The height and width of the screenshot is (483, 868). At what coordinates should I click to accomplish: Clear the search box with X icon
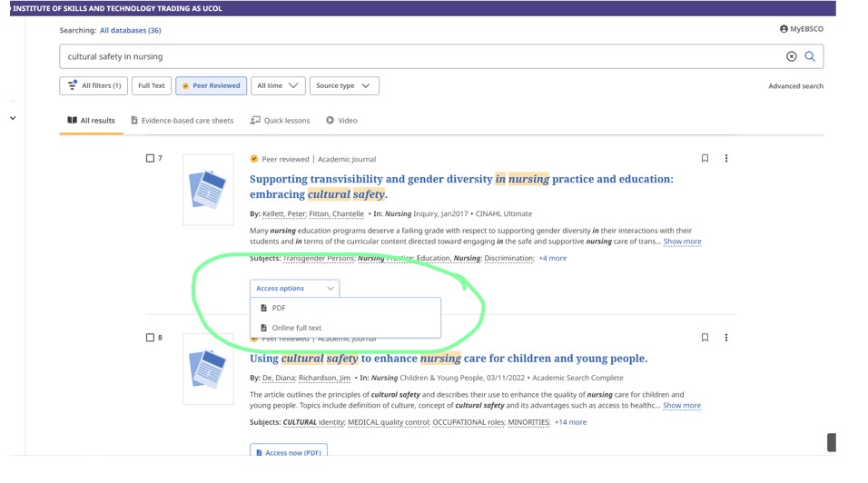pyautogui.click(x=791, y=56)
